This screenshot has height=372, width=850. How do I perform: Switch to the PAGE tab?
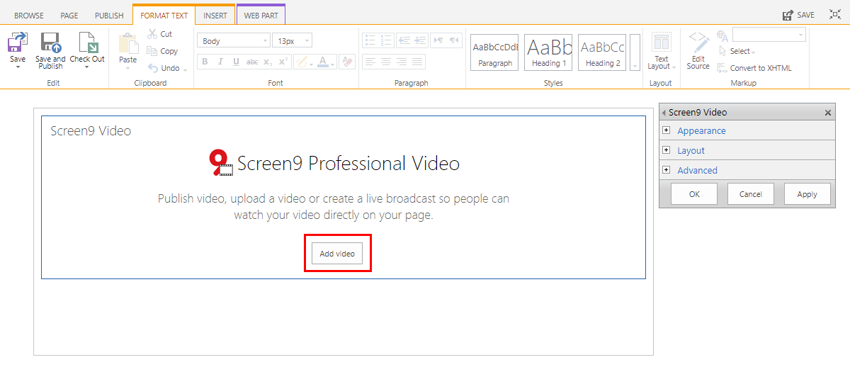tap(69, 16)
